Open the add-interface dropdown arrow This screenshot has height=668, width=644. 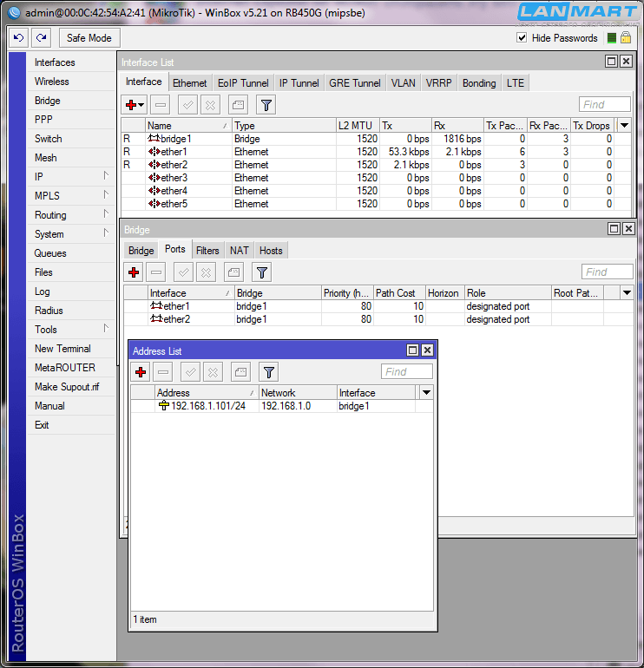(x=141, y=105)
